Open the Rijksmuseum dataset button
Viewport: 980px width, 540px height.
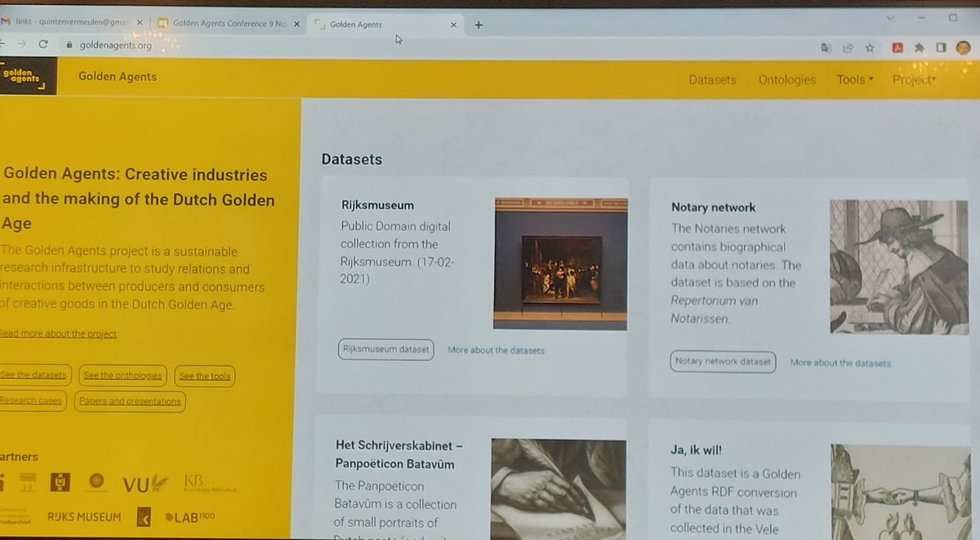386,350
